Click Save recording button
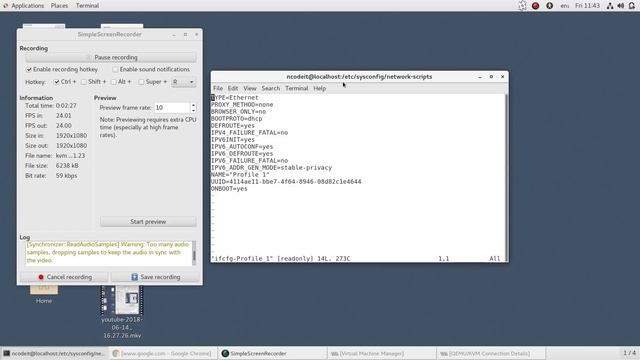This screenshot has width=640, height=360. click(156, 277)
